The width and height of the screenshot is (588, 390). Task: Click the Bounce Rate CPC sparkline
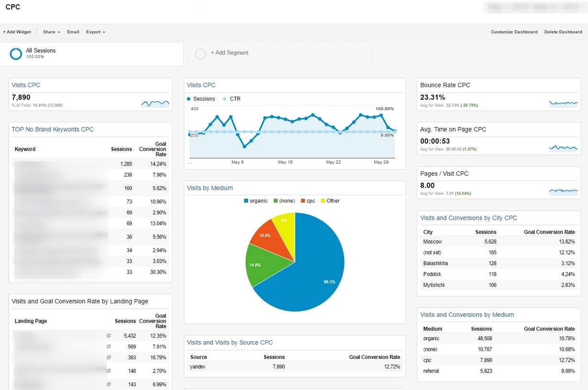click(x=564, y=103)
